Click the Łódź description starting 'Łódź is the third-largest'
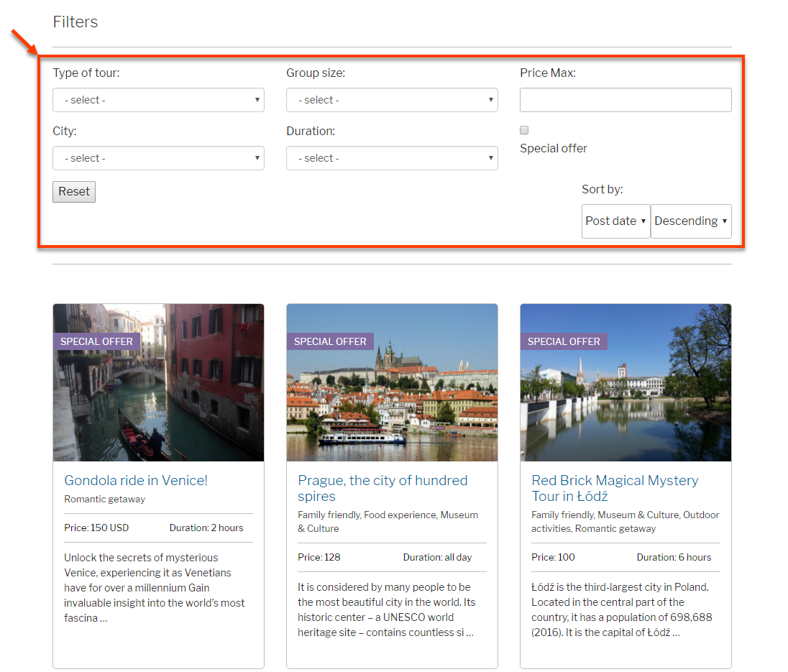Image resolution: width=788 pixels, height=672 pixels. click(x=622, y=609)
